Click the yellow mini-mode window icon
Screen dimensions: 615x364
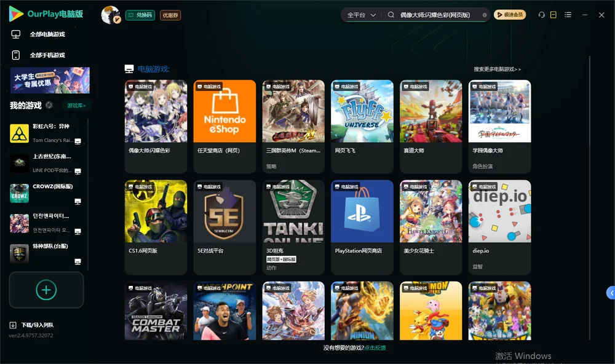tap(553, 15)
